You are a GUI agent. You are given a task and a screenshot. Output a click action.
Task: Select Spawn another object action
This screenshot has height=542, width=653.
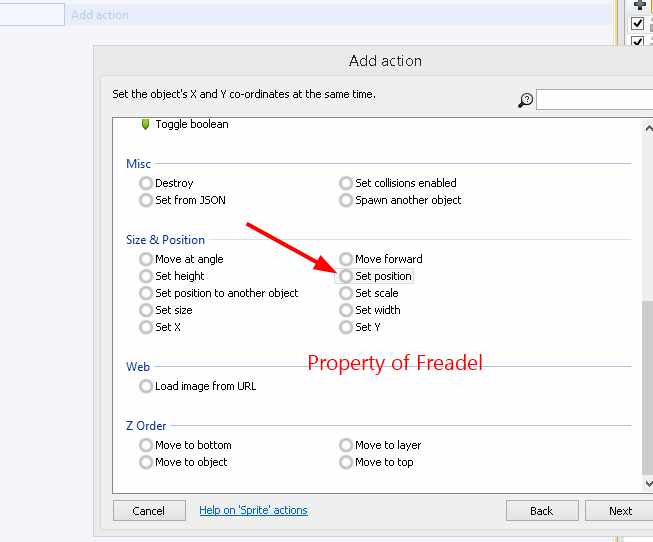408,200
